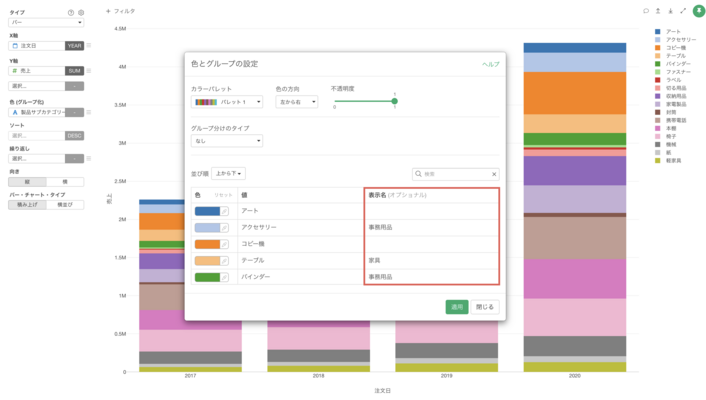Click the ラベル legend entry
706x400 pixels.
click(668, 80)
